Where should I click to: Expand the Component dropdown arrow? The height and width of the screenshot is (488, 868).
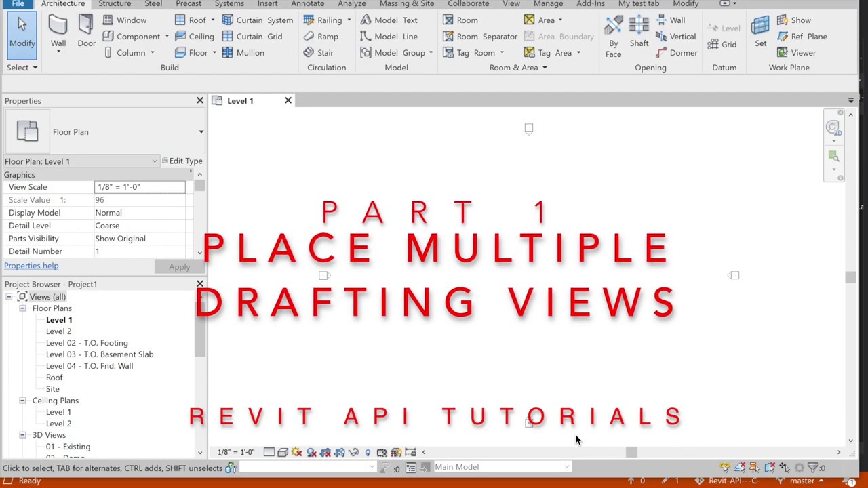(166, 37)
